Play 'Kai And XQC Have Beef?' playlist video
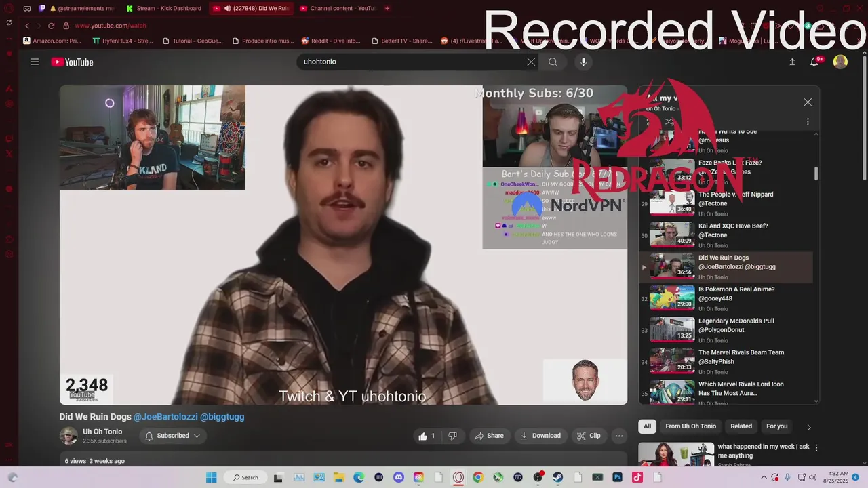Image resolution: width=868 pixels, height=488 pixels. (x=726, y=235)
